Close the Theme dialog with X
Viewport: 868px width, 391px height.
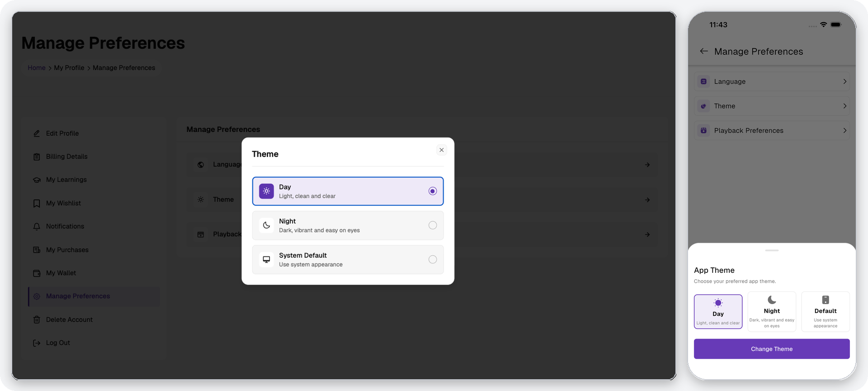click(x=442, y=150)
